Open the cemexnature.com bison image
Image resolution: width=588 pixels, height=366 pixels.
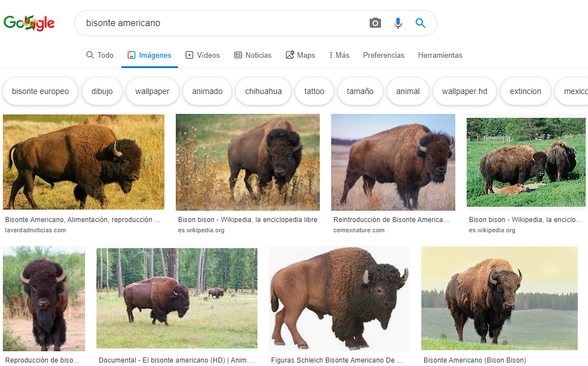click(x=393, y=162)
